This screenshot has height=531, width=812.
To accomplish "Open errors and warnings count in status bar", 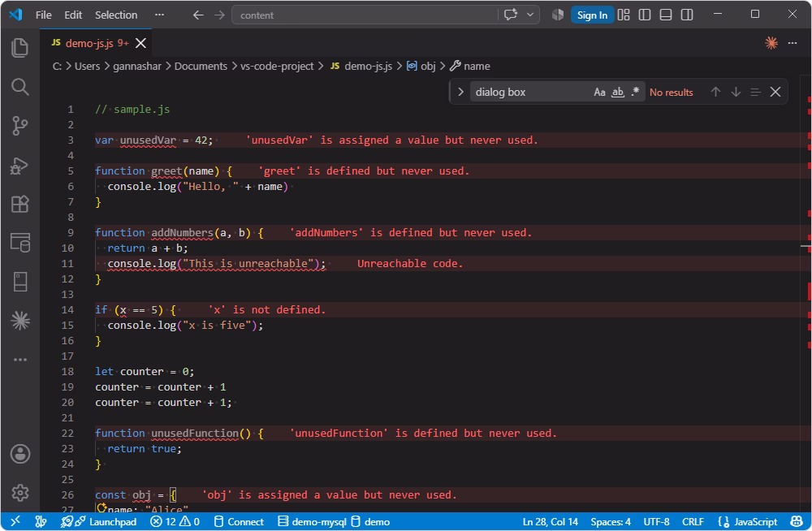I will (175, 521).
